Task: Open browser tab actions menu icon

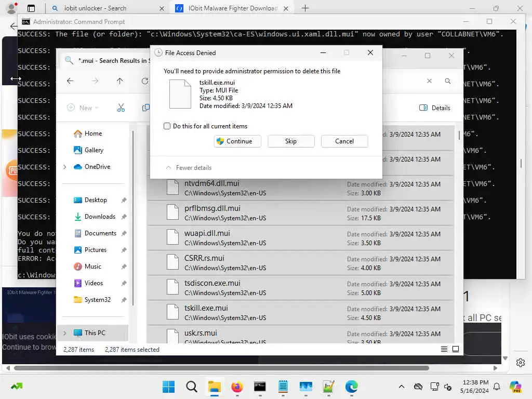Action: point(31,8)
